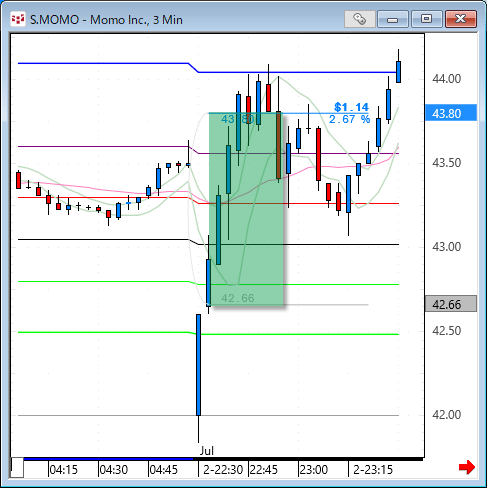Click the 04:15 time axis label
The image size is (487, 488).
tap(63, 470)
